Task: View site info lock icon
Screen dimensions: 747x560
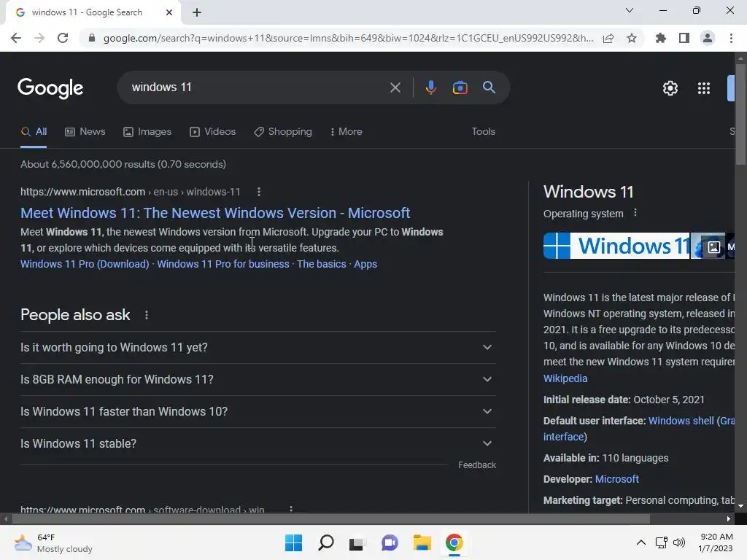Action: tap(92, 38)
